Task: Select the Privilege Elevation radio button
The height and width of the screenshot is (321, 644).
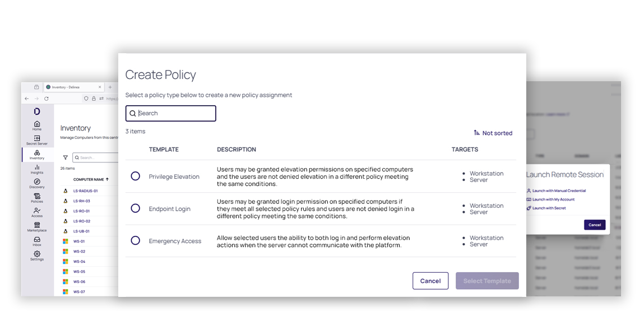Action: pyautogui.click(x=136, y=176)
